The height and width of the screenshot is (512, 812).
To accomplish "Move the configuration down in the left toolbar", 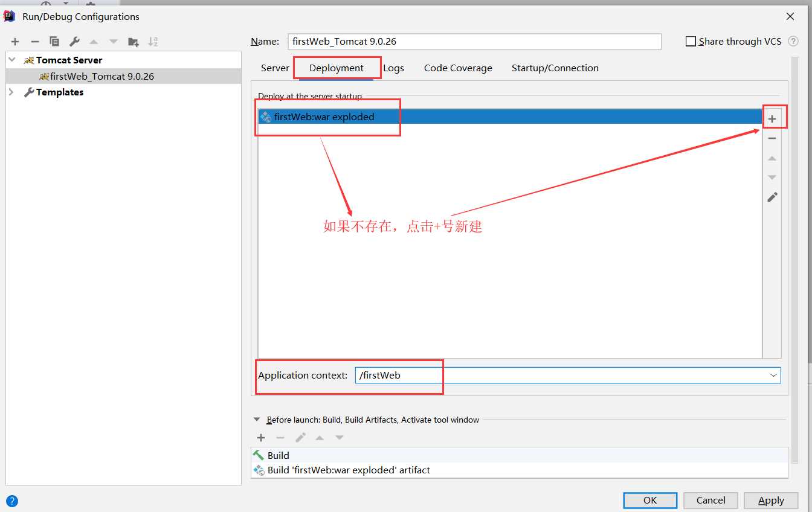I will tap(113, 42).
